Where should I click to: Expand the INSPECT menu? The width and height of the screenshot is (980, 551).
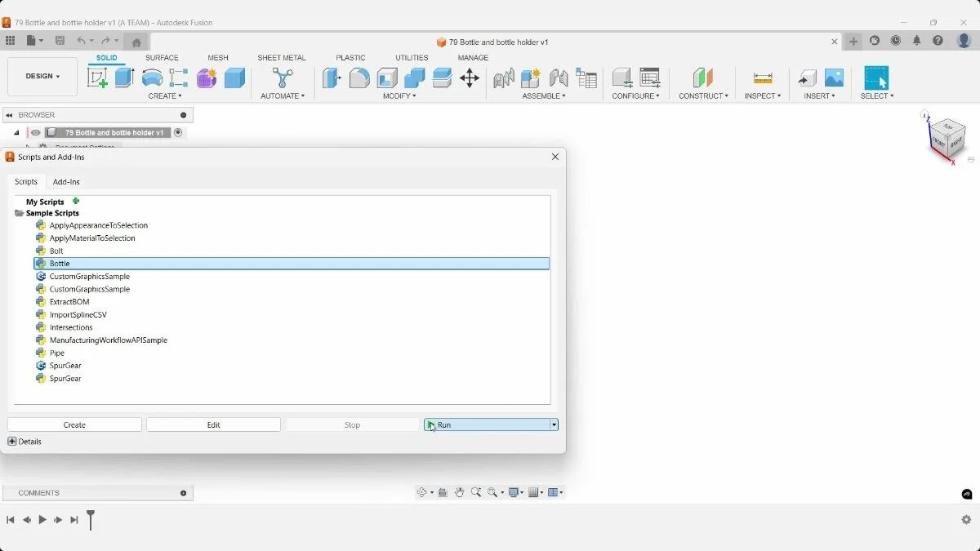click(x=763, y=96)
